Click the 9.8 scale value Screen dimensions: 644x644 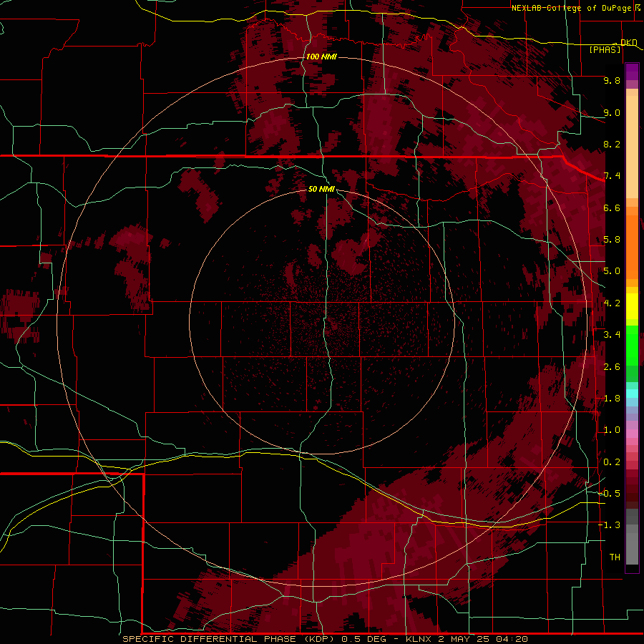pyautogui.click(x=612, y=80)
